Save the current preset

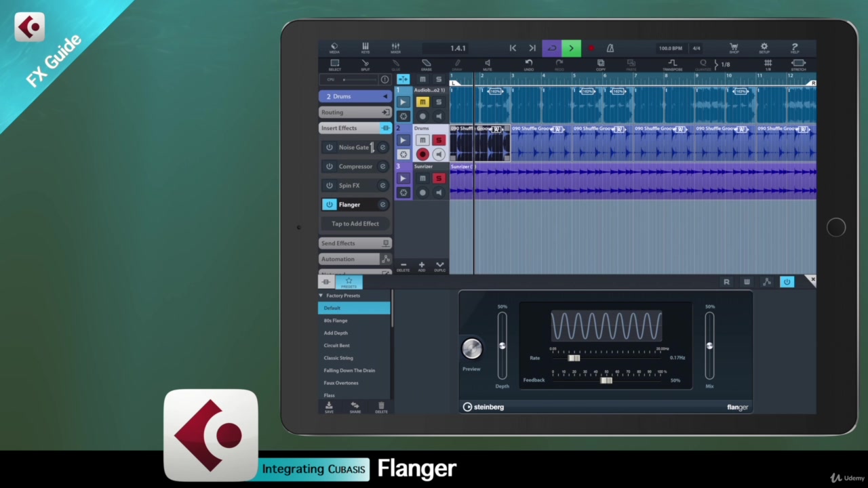pos(329,407)
